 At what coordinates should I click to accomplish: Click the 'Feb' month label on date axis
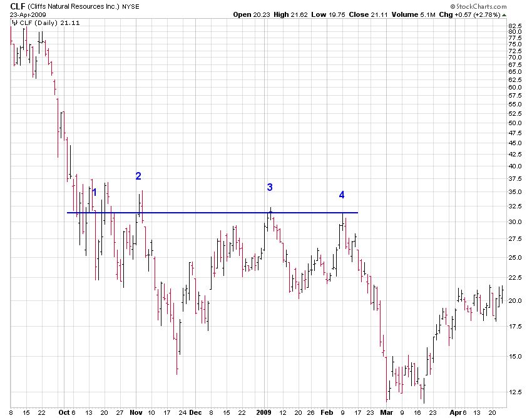click(327, 412)
